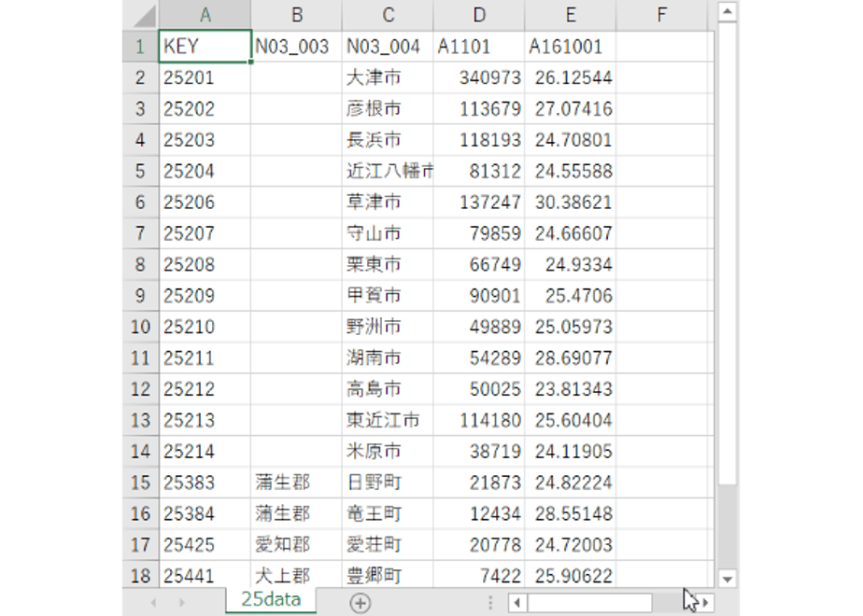The image size is (863, 616).
Task: Click previous sheet navigation arrow
Action: [153, 603]
